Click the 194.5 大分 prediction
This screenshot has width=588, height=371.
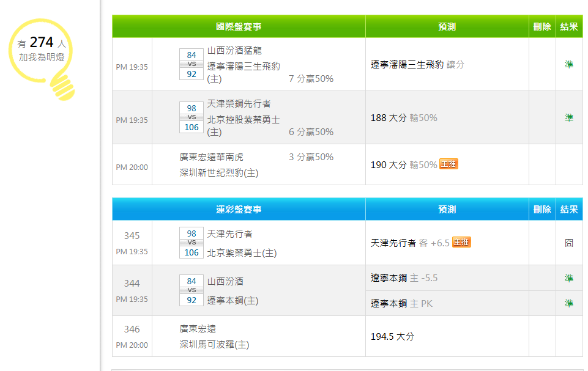tap(392, 337)
